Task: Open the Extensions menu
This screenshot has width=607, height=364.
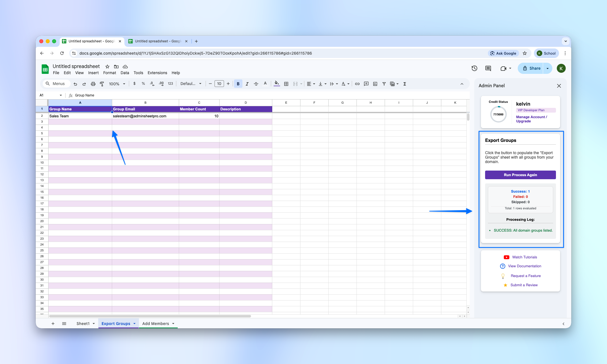Action: tap(157, 73)
